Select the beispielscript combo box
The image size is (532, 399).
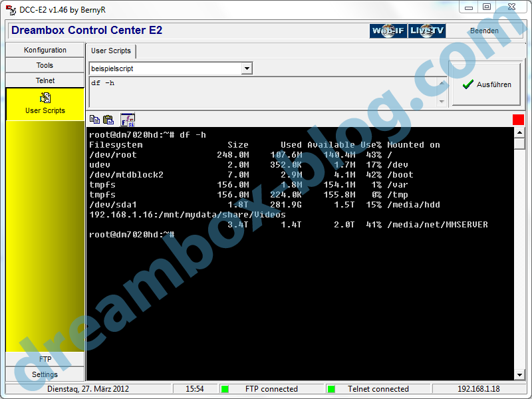[171, 68]
